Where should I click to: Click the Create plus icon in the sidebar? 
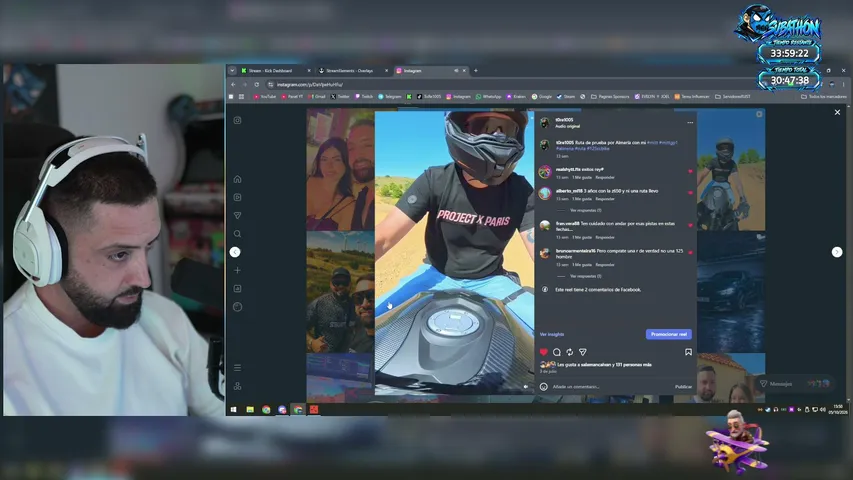(x=237, y=270)
